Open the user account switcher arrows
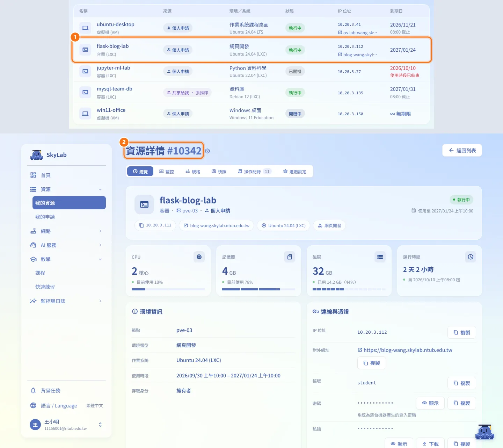The width and height of the screenshot is (503, 448). (100, 425)
